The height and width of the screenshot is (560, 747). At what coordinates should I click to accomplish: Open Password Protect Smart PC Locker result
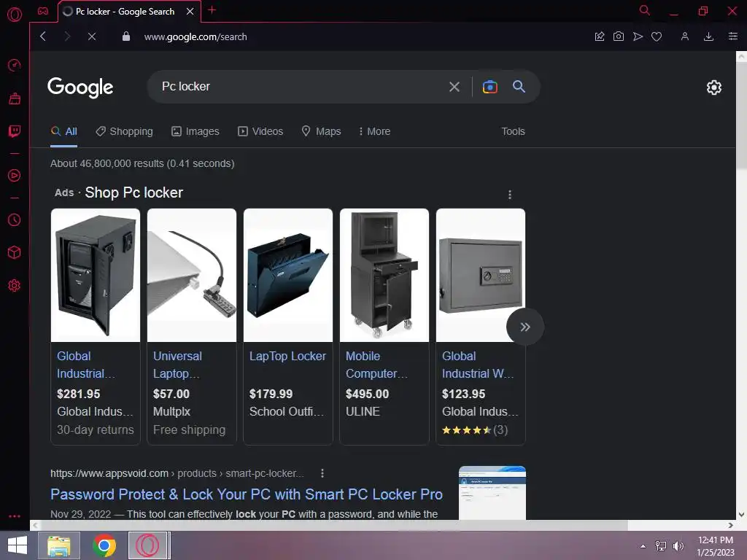click(x=247, y=494)
